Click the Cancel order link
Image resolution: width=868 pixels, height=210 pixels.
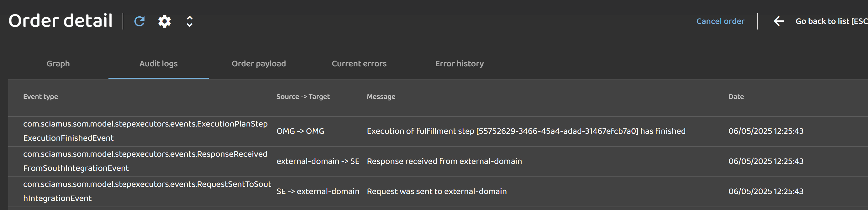(x=720, y=21)
